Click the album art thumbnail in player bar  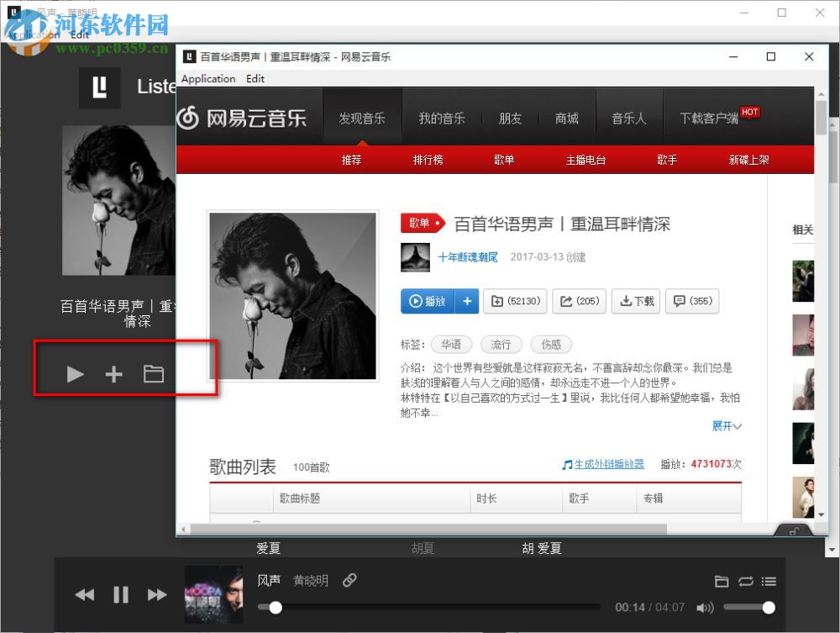[213, 594]
